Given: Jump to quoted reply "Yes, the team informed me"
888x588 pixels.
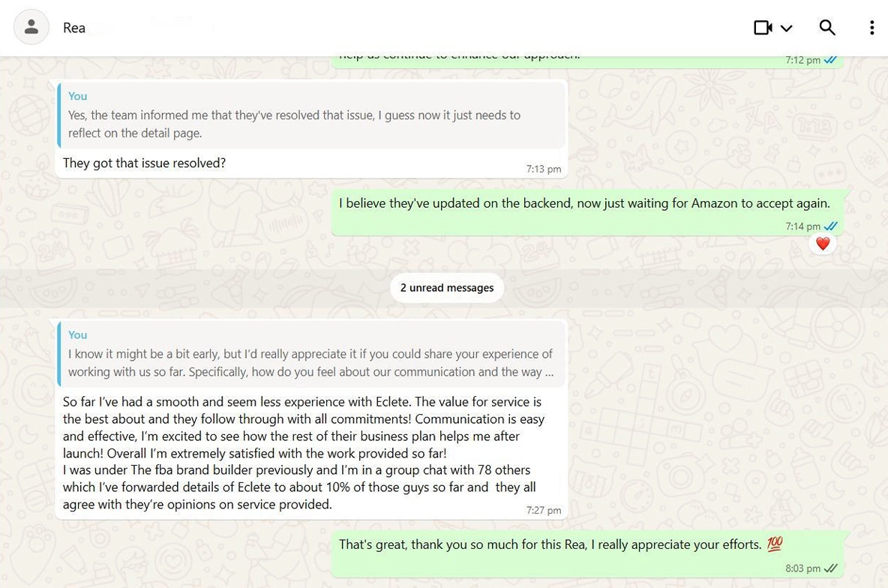Looking at the screenshot, I should (311, 115).
